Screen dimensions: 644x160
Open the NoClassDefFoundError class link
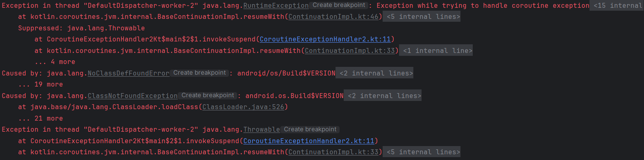coord(129,73)
